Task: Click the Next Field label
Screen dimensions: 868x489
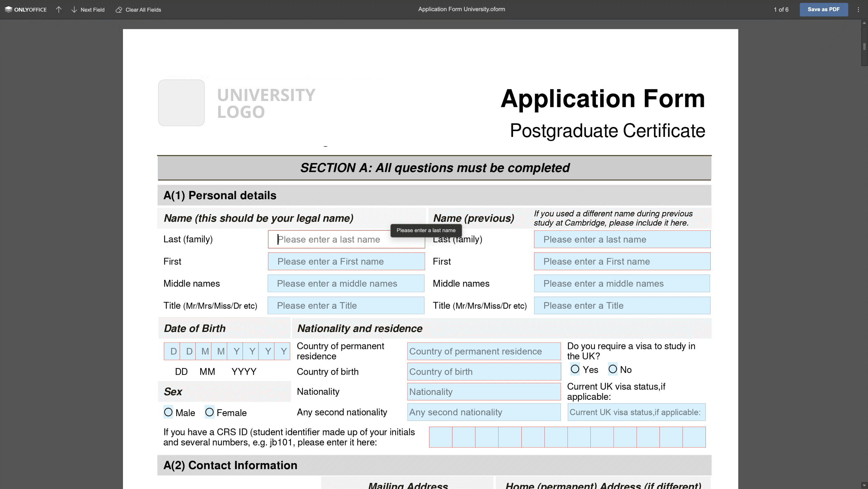Action: pos(92,10)
